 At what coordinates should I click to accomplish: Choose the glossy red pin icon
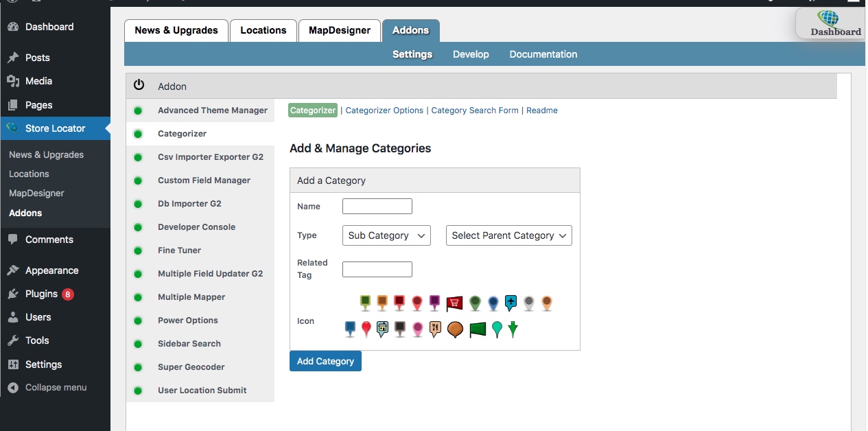pyautogui.click(x=366, y=329)
